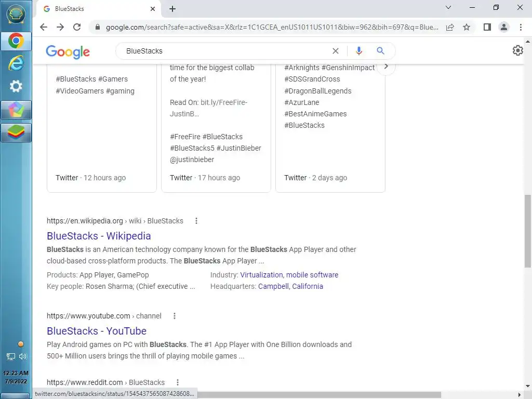The height and width of the screenshot is (399, 532).
Task: Open the Twitter card posted 12 hours ago
Action: click(102, 128)
